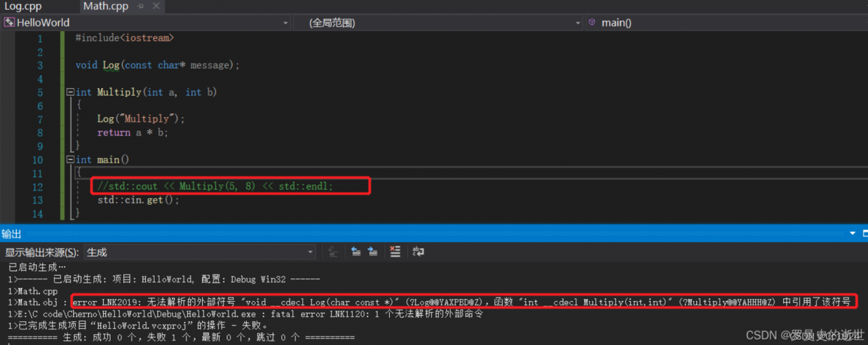Click the void Log declaration line
The image size is (868, 345).
tap(157, 65)
